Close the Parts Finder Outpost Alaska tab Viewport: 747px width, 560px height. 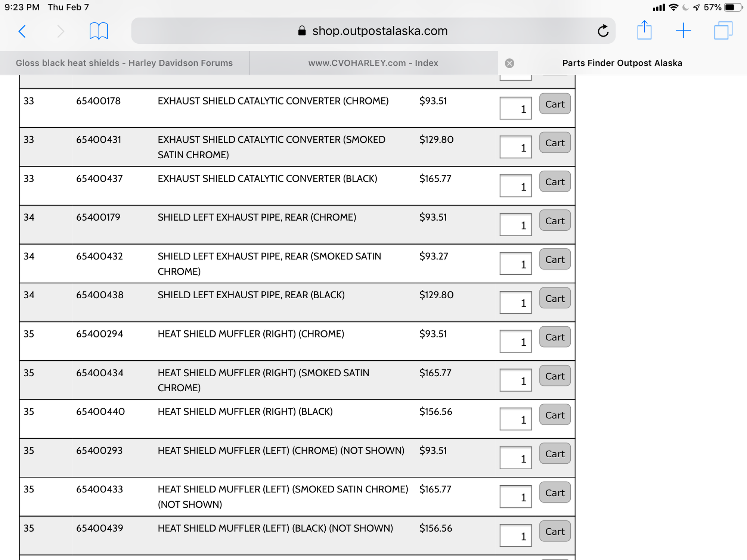click(x=509, y=63)
